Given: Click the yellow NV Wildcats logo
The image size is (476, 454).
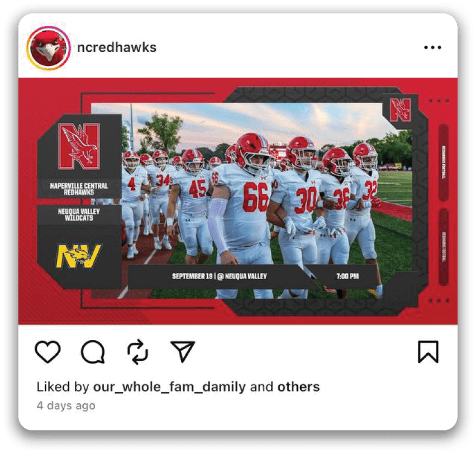Looking at the screenshot, I should pos(79,256).
